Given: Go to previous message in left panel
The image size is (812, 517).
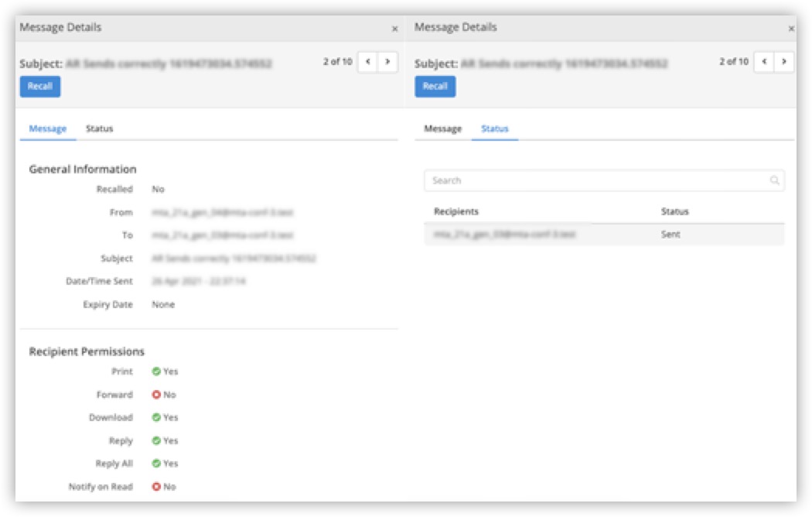Looking at the screenshot, I should click(x=368, y=62).
